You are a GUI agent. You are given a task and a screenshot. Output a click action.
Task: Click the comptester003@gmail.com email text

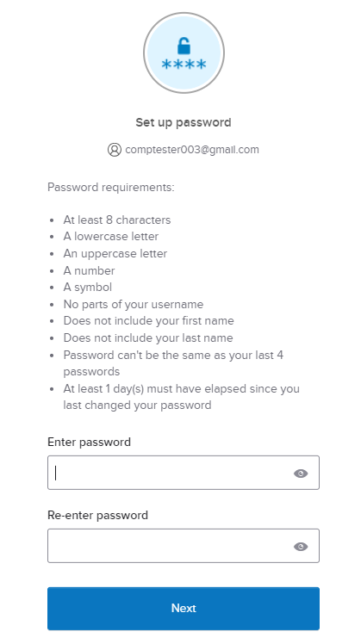click(192, 150)
